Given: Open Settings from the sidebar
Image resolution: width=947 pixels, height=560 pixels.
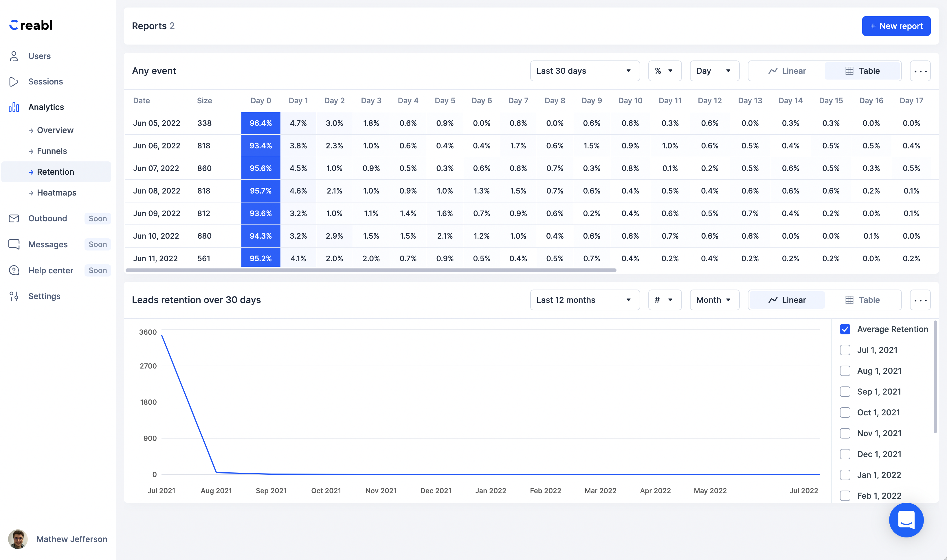Looking at the screenshot, I should pyautogui.click(x=44, y=296).
